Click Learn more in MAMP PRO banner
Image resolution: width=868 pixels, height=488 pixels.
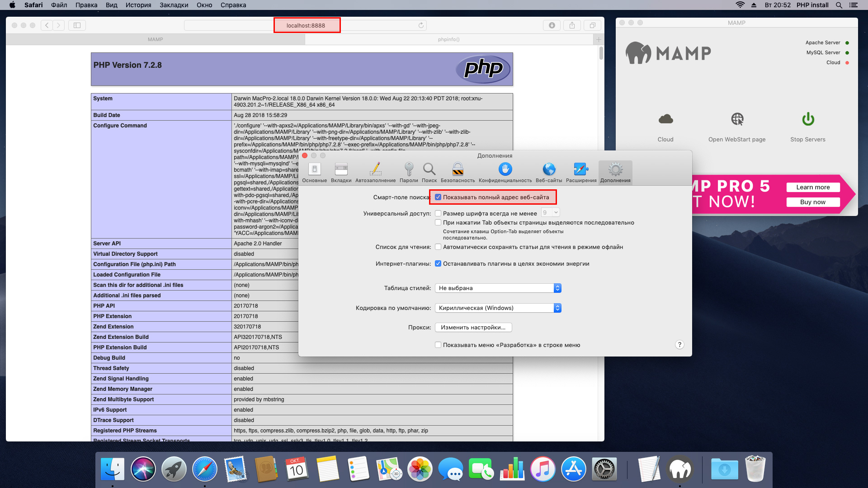(813, 187)
